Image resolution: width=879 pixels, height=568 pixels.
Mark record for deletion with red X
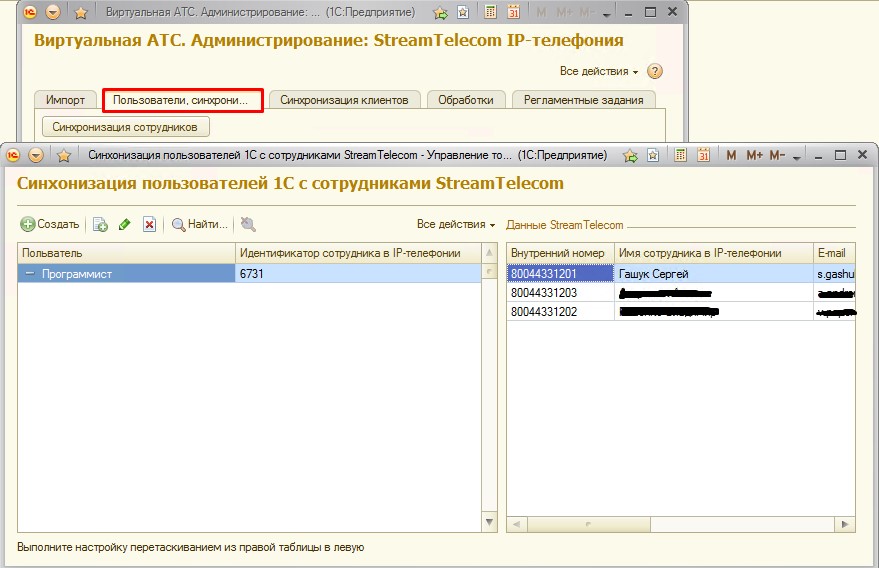click(149, 224)
